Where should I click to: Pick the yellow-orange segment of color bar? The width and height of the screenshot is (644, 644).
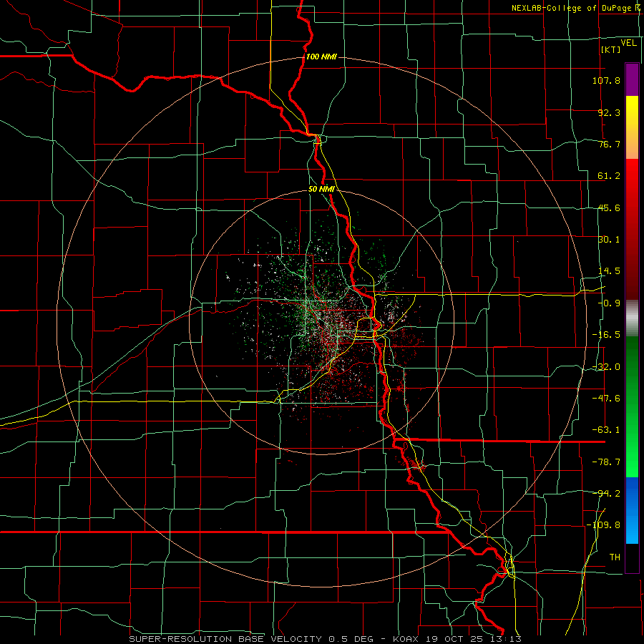pos(632,127)
